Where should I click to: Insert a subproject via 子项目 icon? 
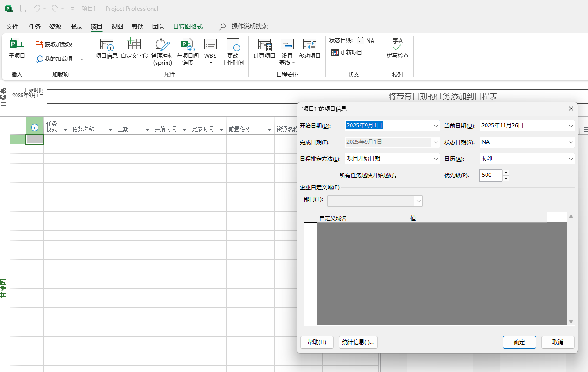[x=17, y=49]
